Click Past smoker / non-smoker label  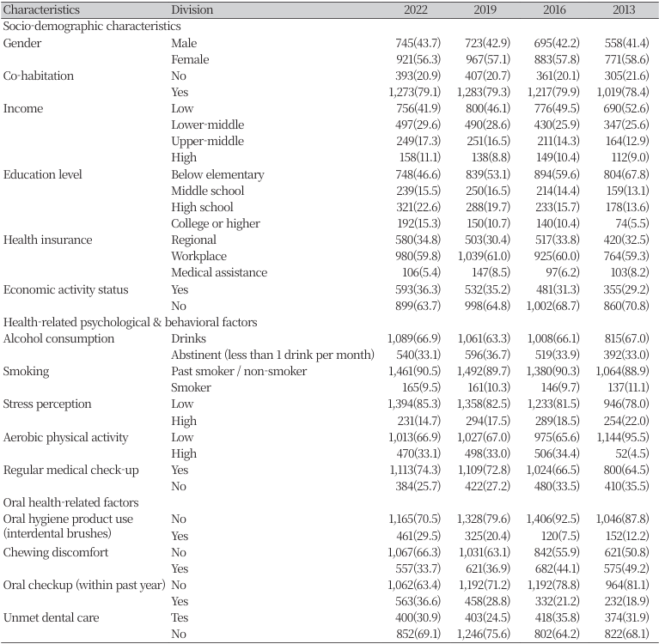(x=239, y=371)
